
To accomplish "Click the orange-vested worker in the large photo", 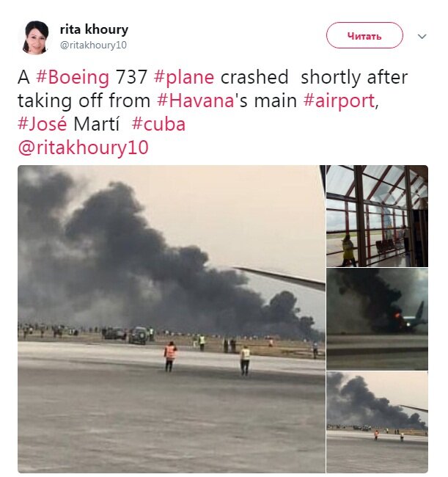I will 171,356.
